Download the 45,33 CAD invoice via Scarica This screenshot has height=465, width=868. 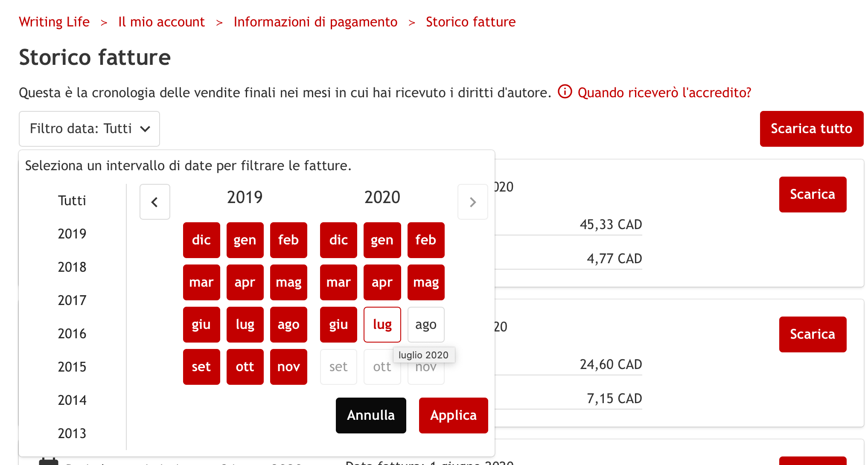[812, 195]
